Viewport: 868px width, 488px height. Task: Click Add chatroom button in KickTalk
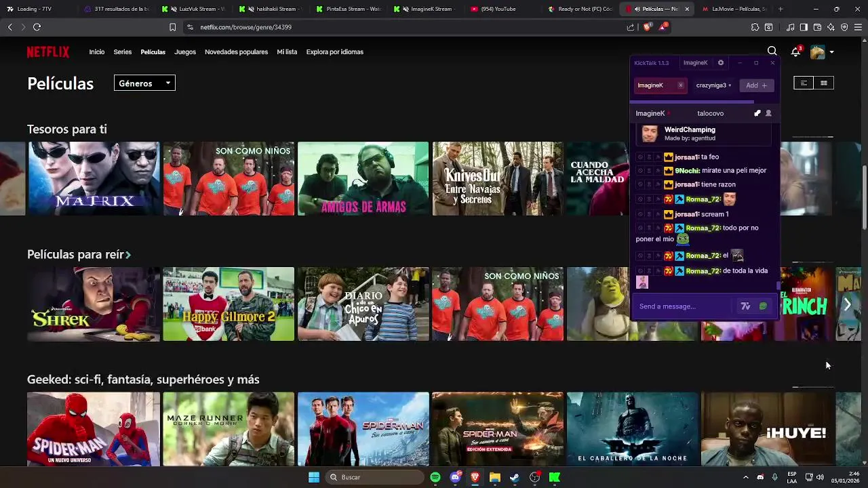point(756,85)
